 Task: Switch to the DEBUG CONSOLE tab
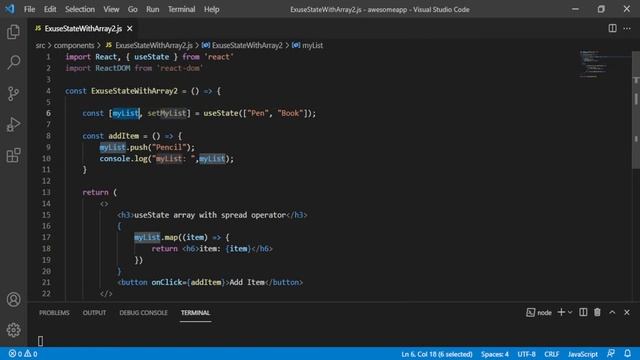(x=143, y=313)
